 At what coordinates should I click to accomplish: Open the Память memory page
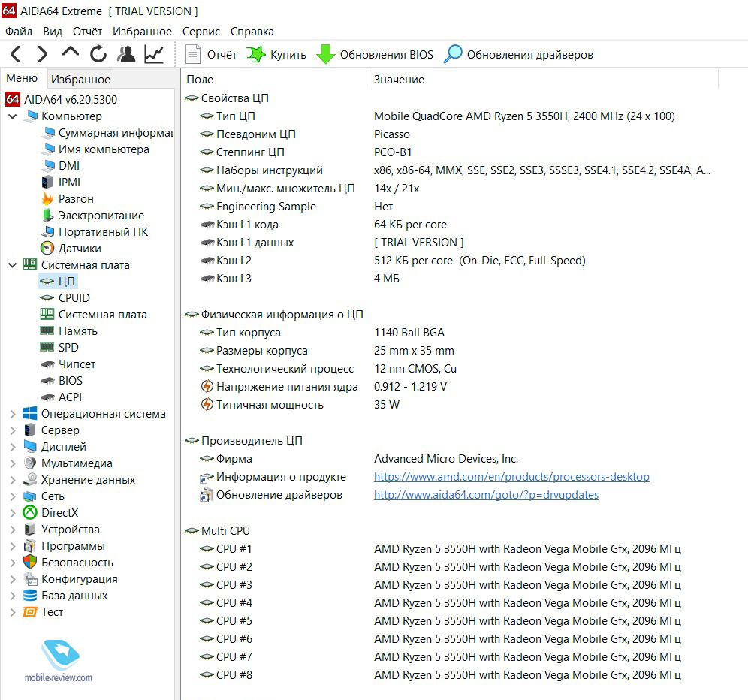(68, 331)
